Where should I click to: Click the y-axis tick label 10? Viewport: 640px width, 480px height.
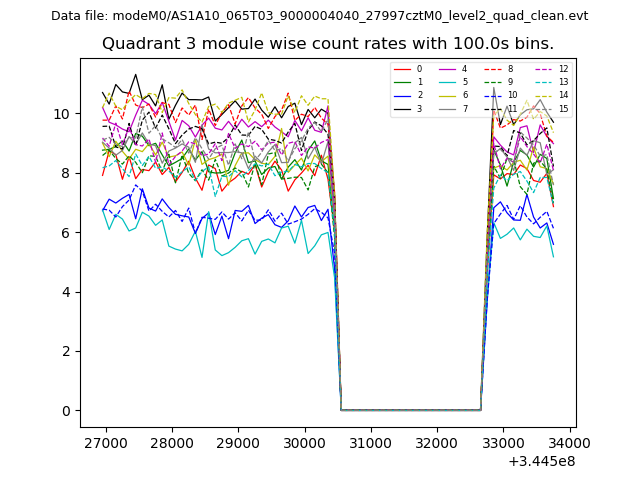pos(63,114)
